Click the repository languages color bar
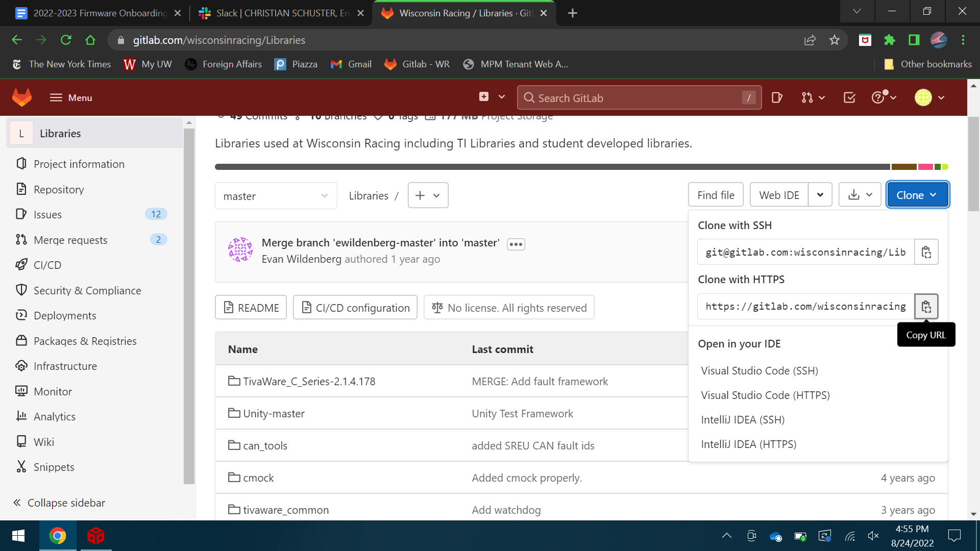 [x=551, y=167]
